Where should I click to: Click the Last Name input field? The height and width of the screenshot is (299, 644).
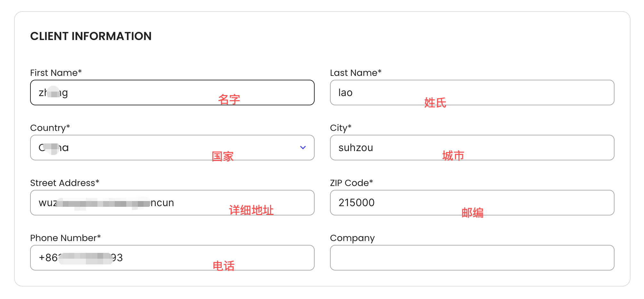(x=472, y=93)
